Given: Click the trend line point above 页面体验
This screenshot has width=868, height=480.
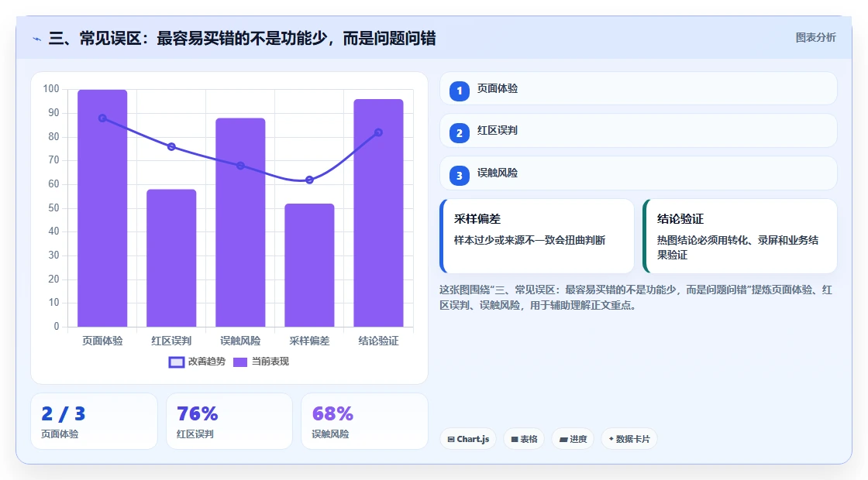Looking at the screenshot, I should 102,118.
